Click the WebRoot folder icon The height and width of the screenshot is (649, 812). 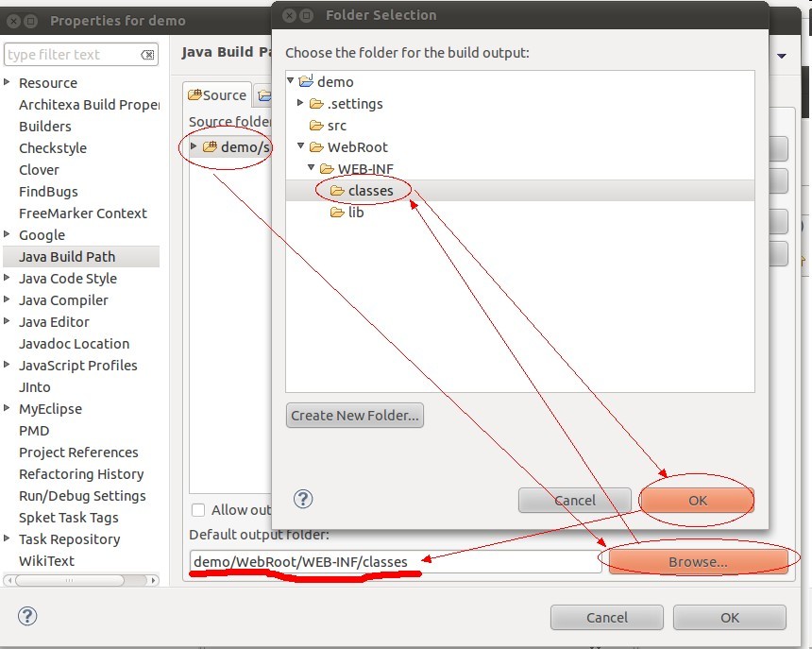tap(316, 147)
